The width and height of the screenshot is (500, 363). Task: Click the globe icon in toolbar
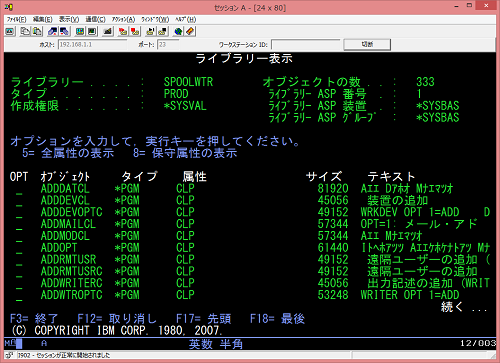(x=178, y=31)
